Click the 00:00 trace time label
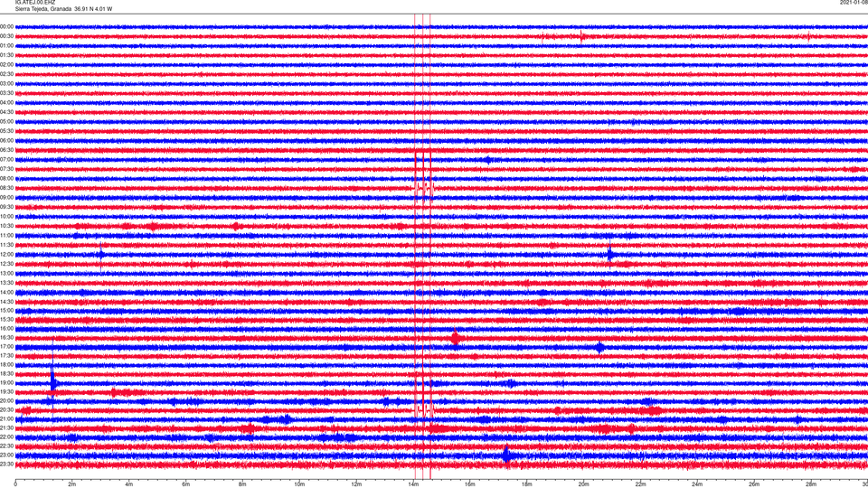This screenshot has height=488, width=868. pyautogui.click(x=6, y=26)
